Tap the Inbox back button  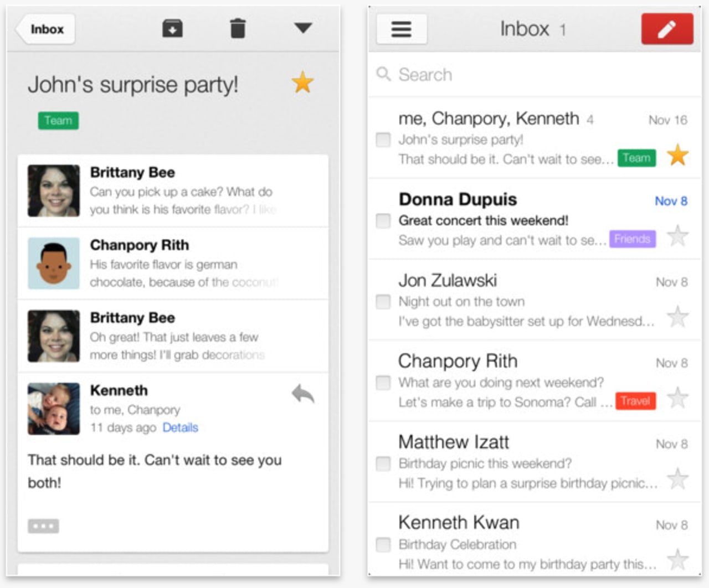[45, 29]
